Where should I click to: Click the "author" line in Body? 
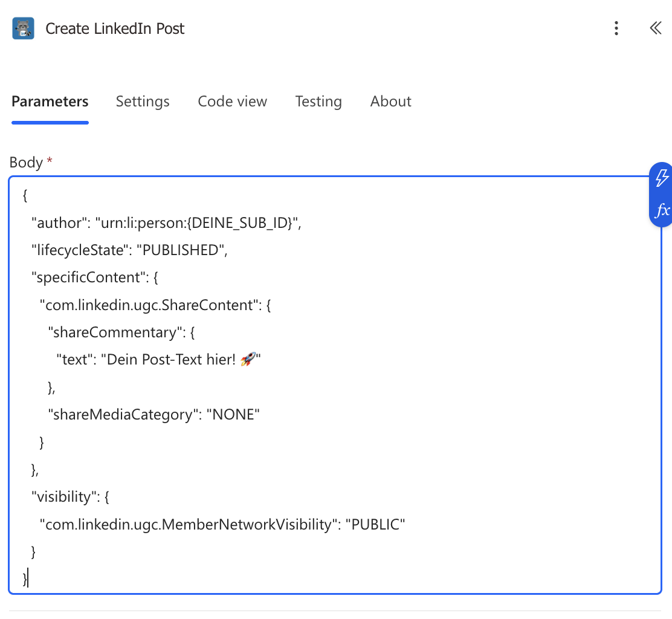(166, 223)
